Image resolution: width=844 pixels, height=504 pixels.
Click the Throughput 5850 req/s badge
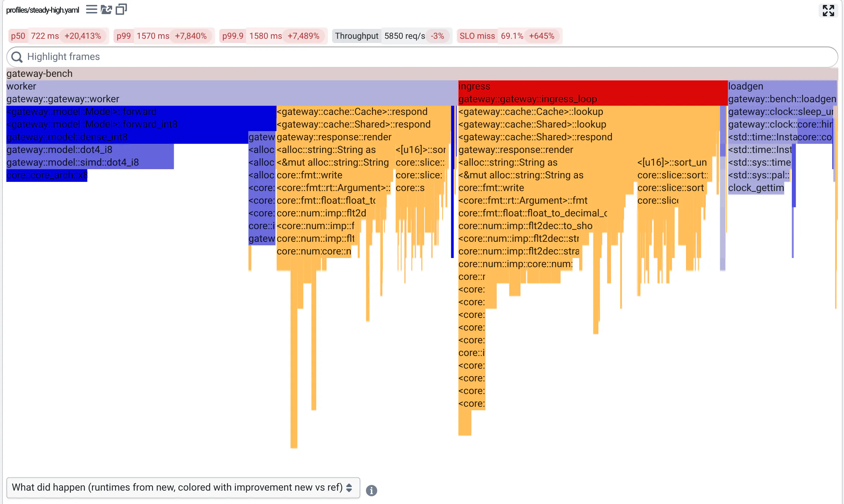[392, 36]
